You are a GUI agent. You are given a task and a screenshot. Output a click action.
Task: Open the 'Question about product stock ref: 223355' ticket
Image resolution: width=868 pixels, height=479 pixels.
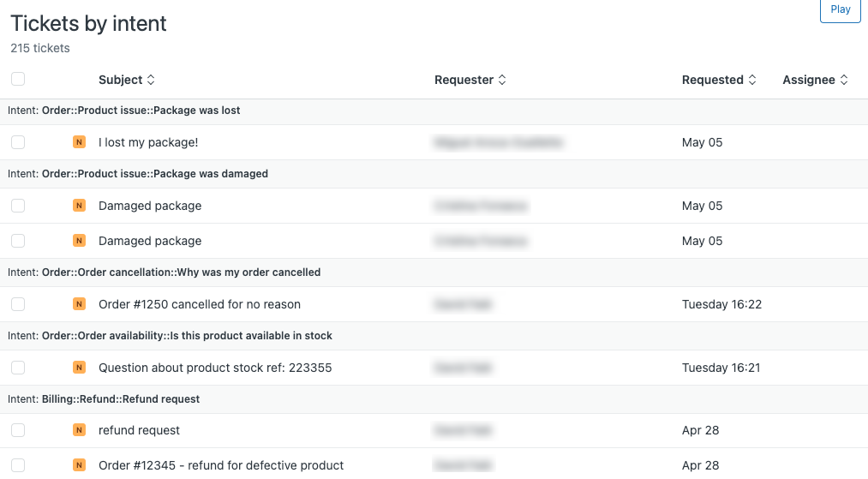point(215,368)
